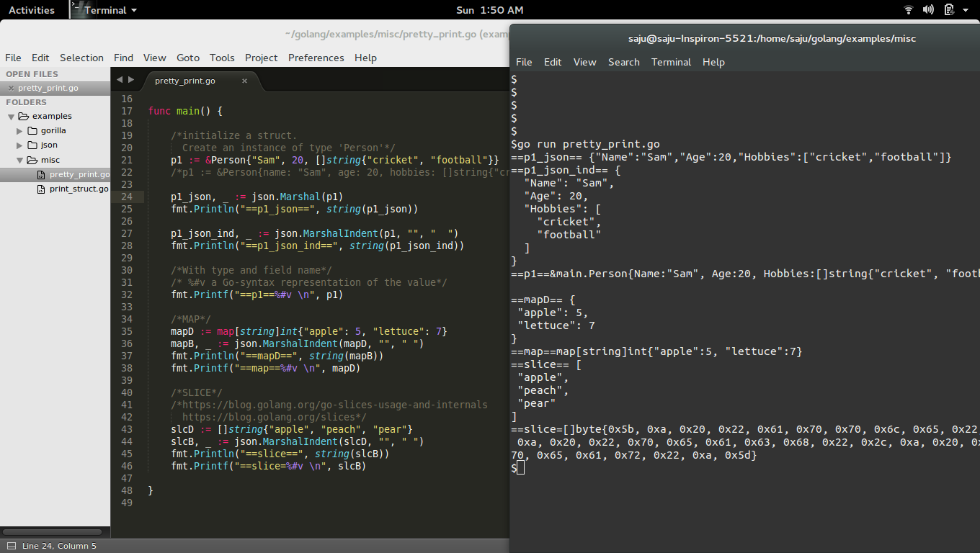Expand the gorilla folder
This screenshot has height=553, width=980.
click(18, 130)
